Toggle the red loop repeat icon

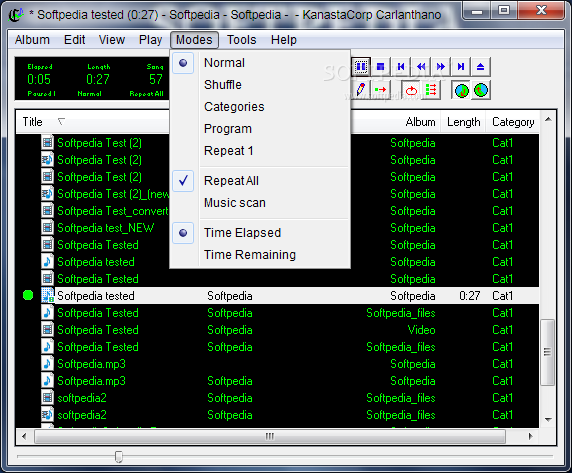point(411,90)
